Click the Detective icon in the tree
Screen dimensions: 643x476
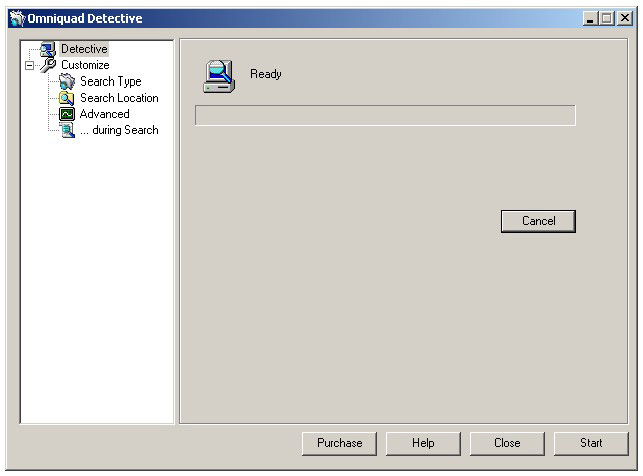tap(48, 49)
